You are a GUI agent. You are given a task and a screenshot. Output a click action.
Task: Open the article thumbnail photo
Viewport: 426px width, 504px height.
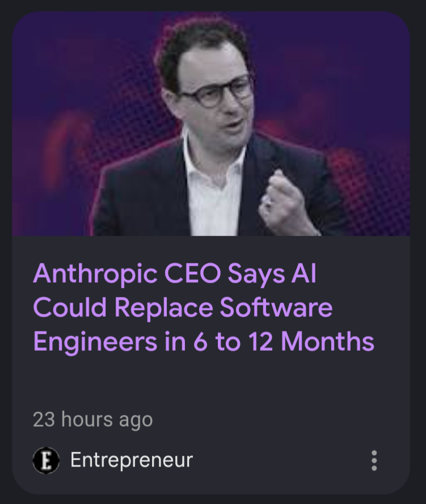click(x=211, y=124)
